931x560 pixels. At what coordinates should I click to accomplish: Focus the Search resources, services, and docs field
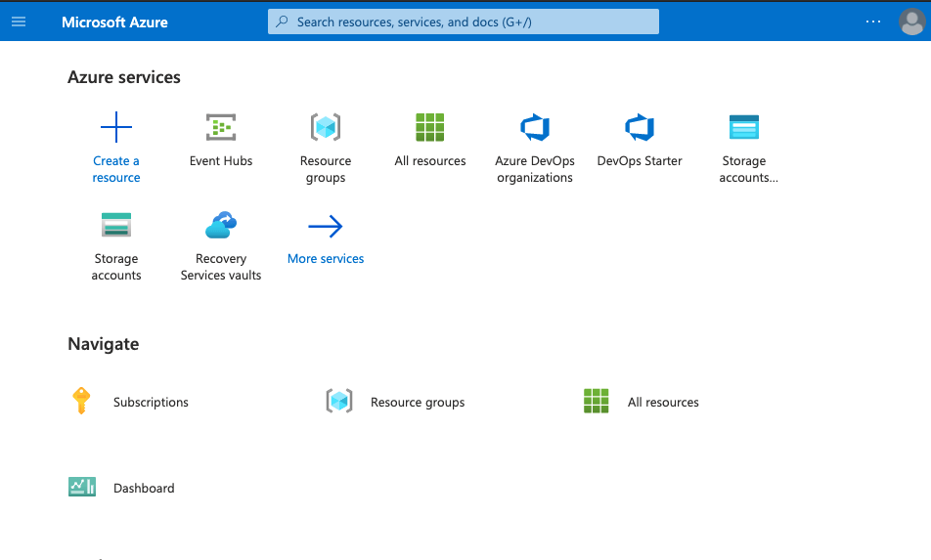pos(464,22)
